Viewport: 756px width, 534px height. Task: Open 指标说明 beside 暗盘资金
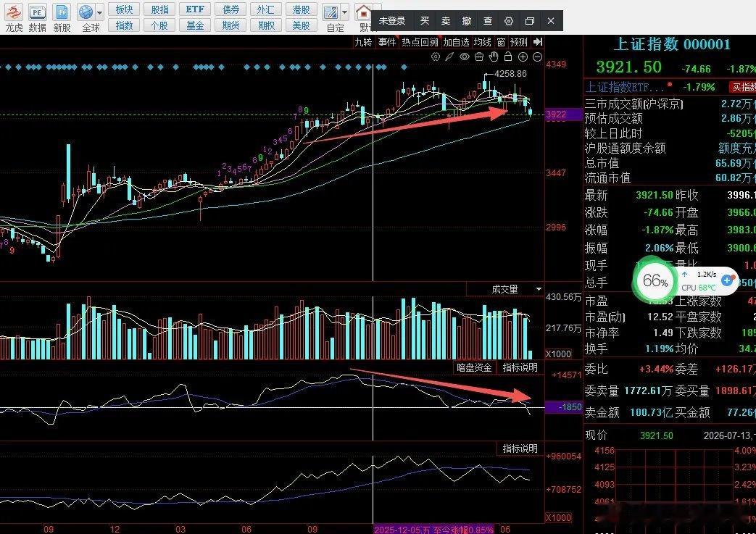click(x=520, y=367)
